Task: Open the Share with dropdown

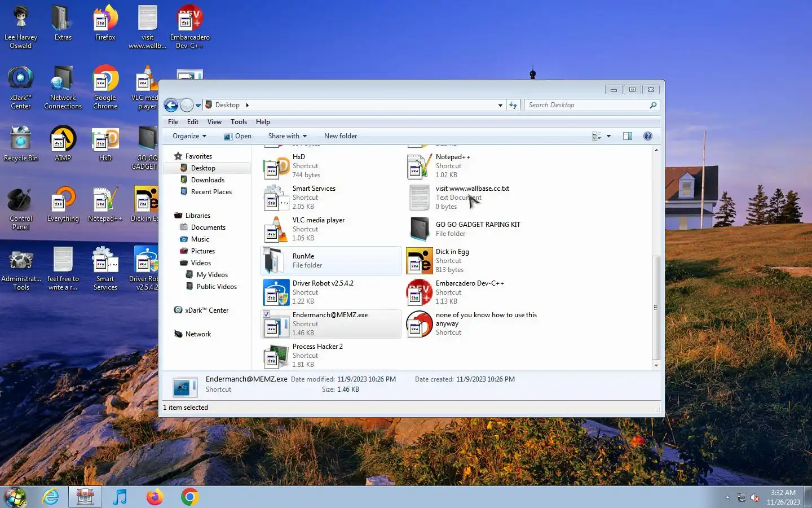Action: click(x=288, y=136)
